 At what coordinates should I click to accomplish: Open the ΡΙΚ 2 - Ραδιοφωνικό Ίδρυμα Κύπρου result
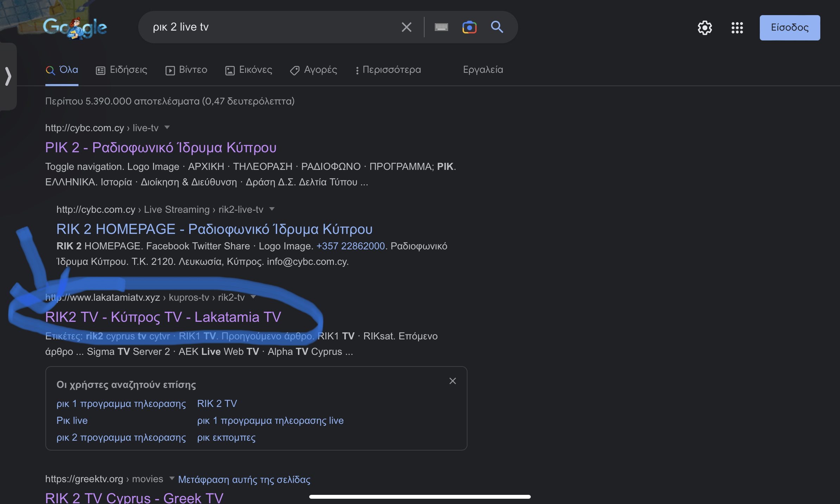(x=161, y=147)
